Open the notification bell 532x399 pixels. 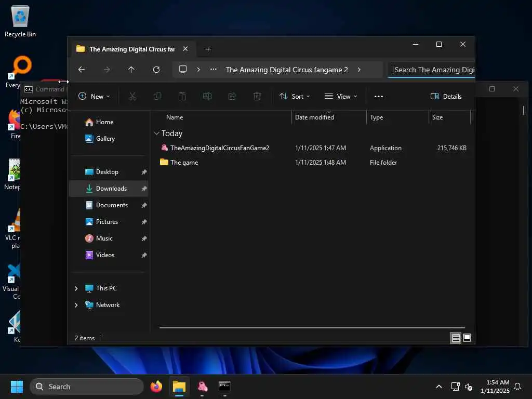point(517,387)
